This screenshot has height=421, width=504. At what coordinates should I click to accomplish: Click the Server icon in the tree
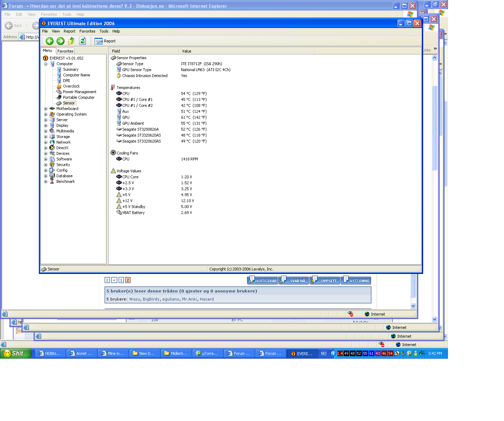coord(52,120)
